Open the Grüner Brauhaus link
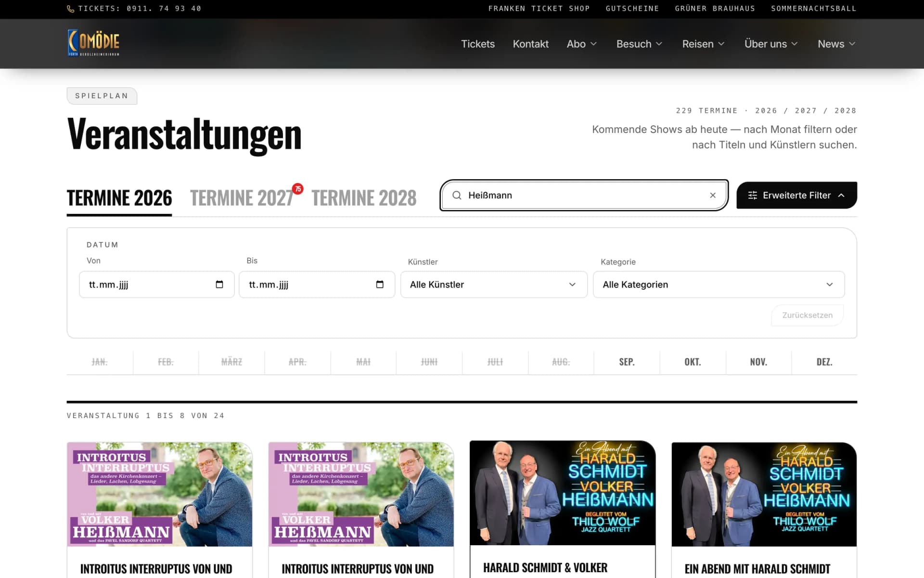This screenshot has height=578, width=924. click(715, 9)
